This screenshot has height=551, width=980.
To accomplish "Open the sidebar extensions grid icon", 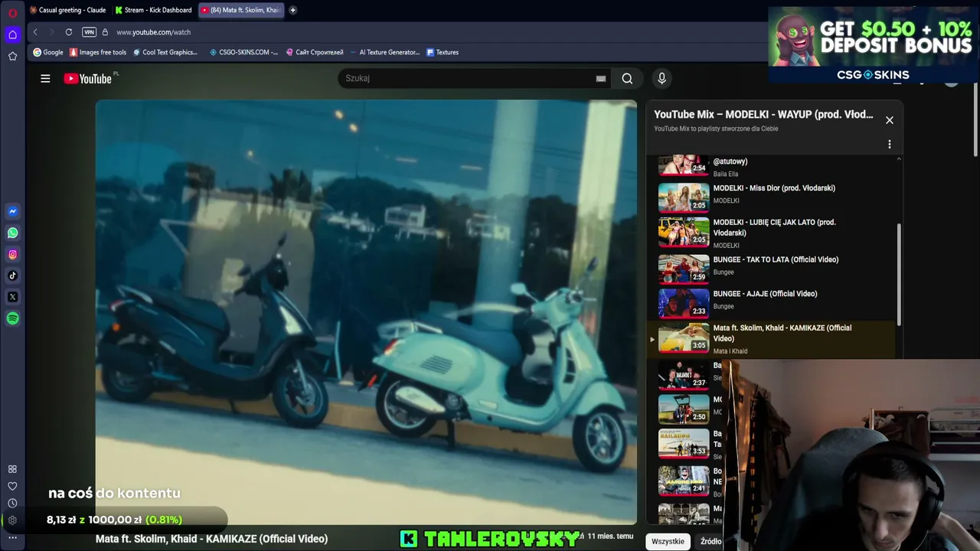I will 12,469.
